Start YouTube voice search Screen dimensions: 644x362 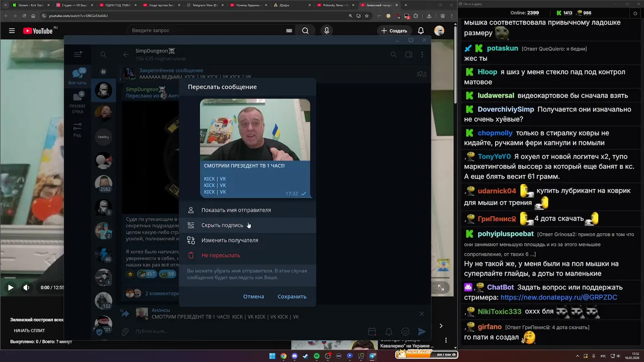(327, 31)
